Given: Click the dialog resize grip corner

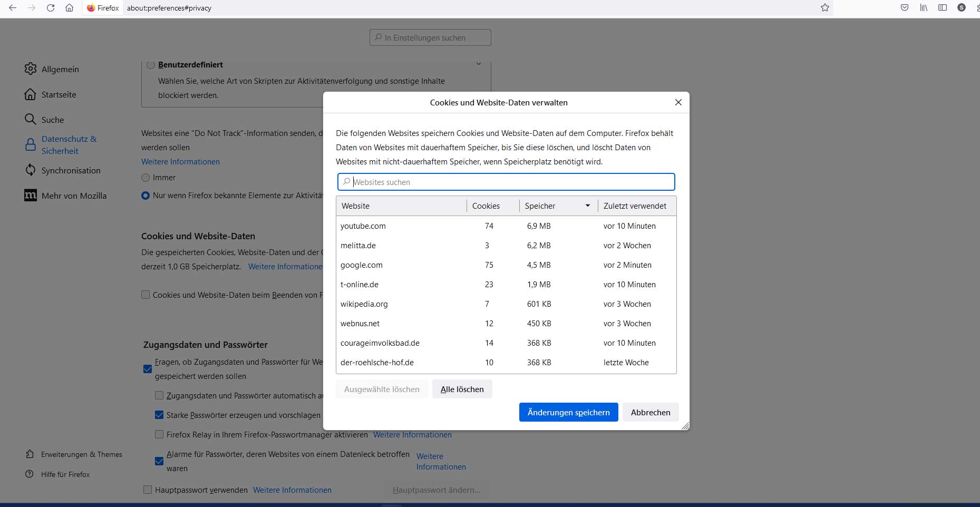Looking at the screenshot, I should (x=685, y=426).
